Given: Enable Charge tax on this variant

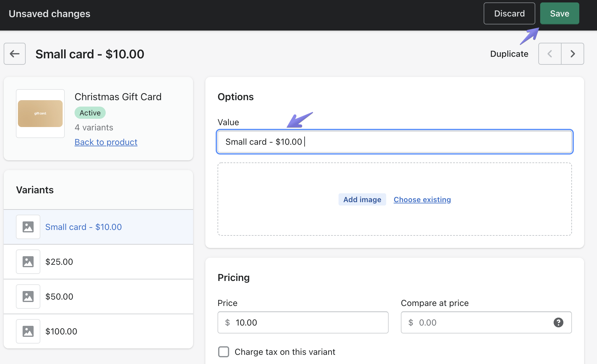Looking at the screenshot, I should 224,352.
